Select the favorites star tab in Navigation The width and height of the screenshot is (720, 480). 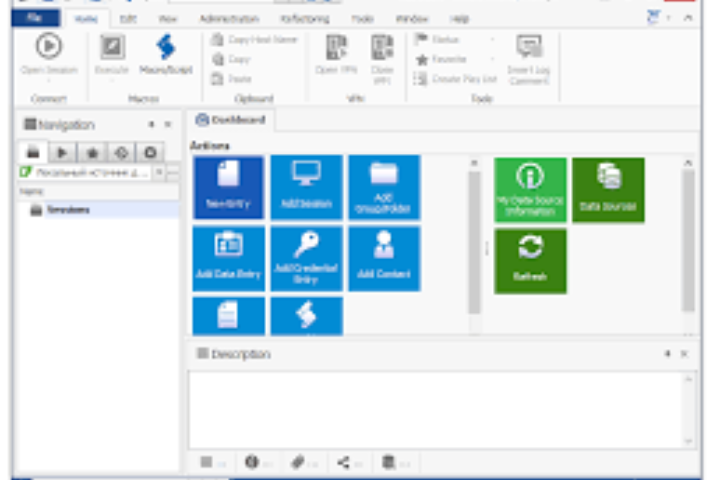click(92, 152)
